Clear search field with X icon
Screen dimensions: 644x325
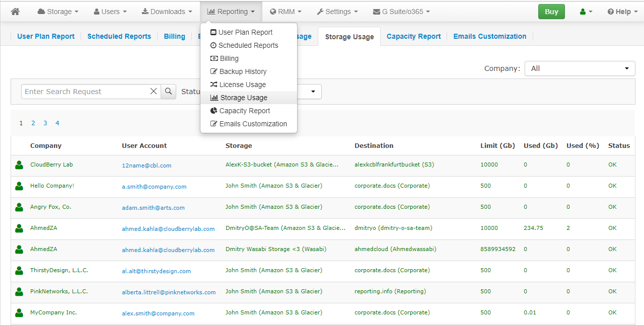click(x=154, y=92)
